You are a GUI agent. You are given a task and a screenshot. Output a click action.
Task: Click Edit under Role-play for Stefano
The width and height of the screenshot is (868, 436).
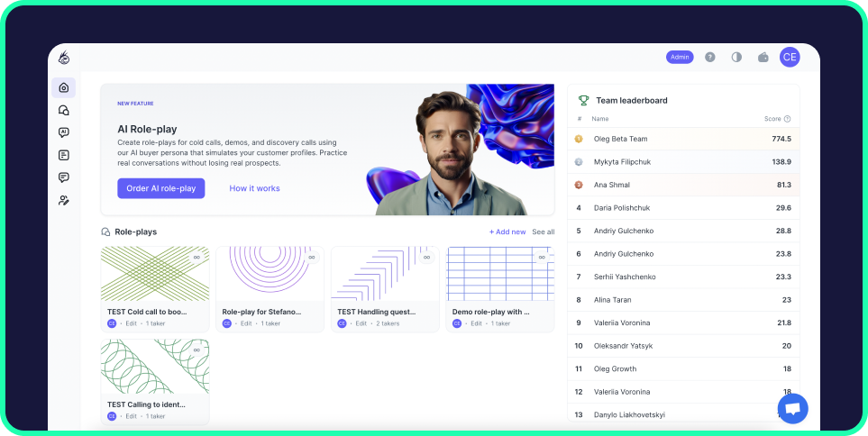(246, 323)
